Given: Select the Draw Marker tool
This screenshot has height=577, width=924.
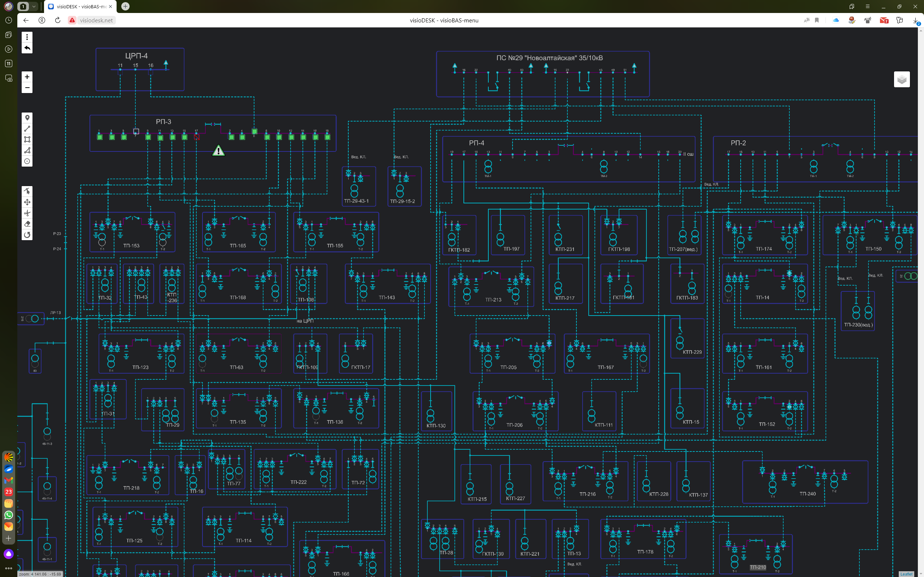Looking at the screenshot, I should pyautogui.click(x=27, y=118).
